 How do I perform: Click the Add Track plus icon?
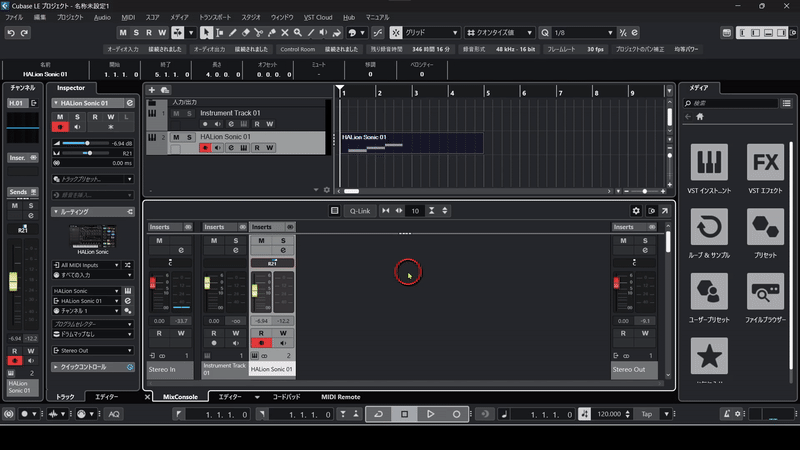click(x=152, y=90)
